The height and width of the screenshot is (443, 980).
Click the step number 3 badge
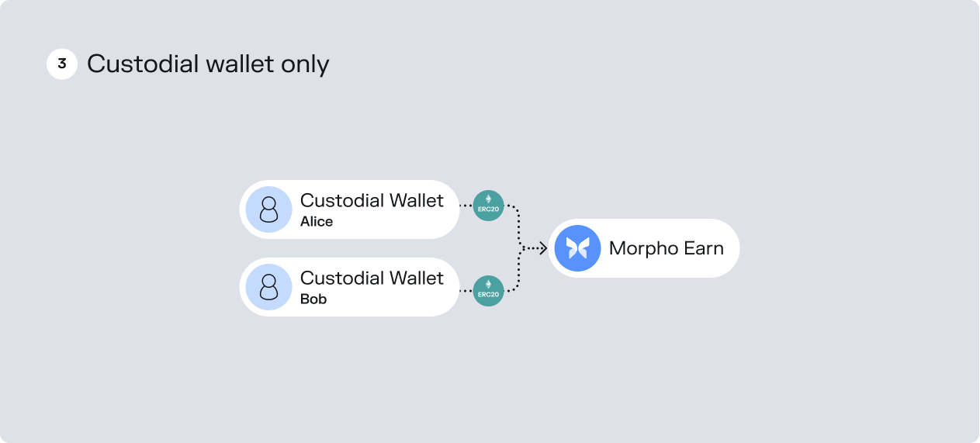[62, 64]
